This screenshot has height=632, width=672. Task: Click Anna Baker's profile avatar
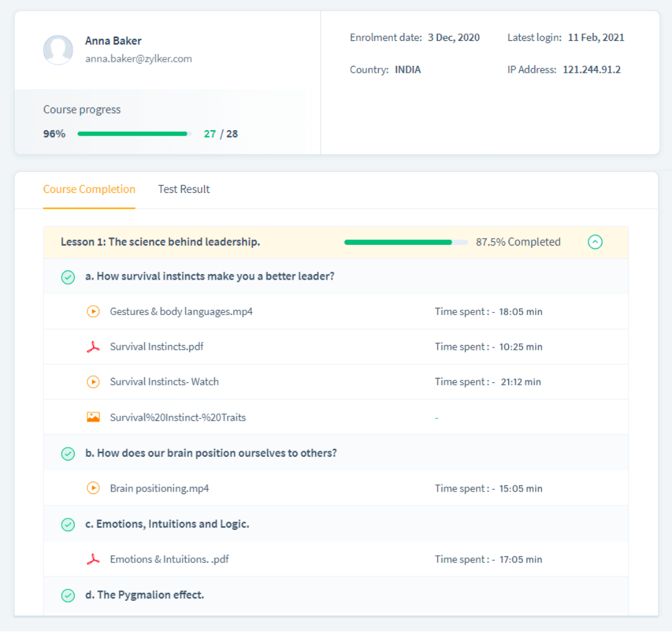(x=58, y=49)
